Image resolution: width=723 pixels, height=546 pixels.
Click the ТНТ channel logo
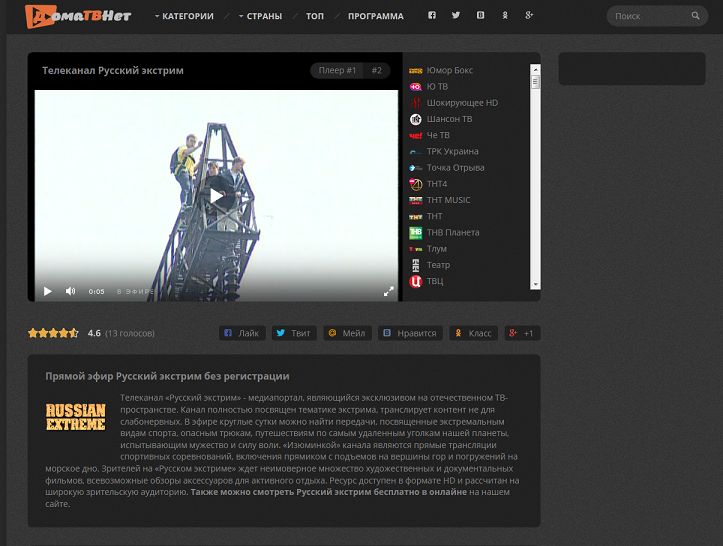pyautogui.click(x=415, y=217)
